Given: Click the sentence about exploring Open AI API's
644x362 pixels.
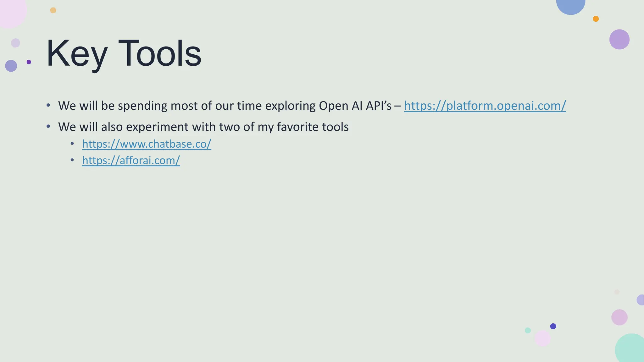Looking at the screenshot, I should pyautogui.click(x=225, y=106).
